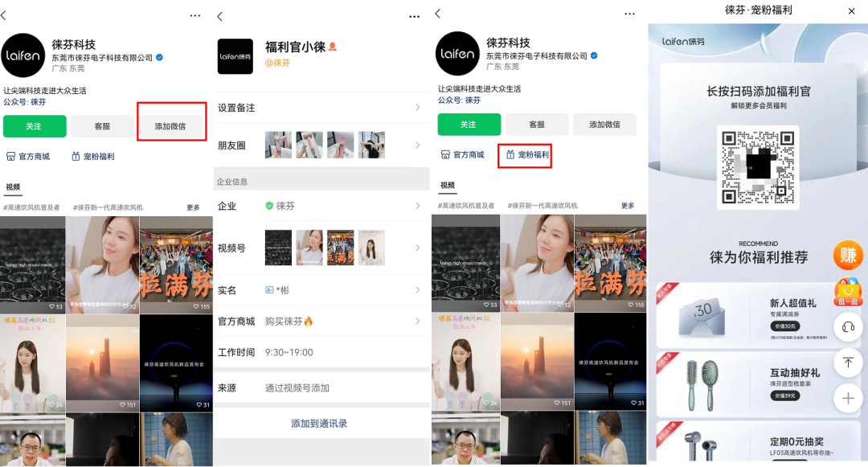Expand 设置备注 row chevron
This screenshot has width=868, height=467.
[417, 108]
